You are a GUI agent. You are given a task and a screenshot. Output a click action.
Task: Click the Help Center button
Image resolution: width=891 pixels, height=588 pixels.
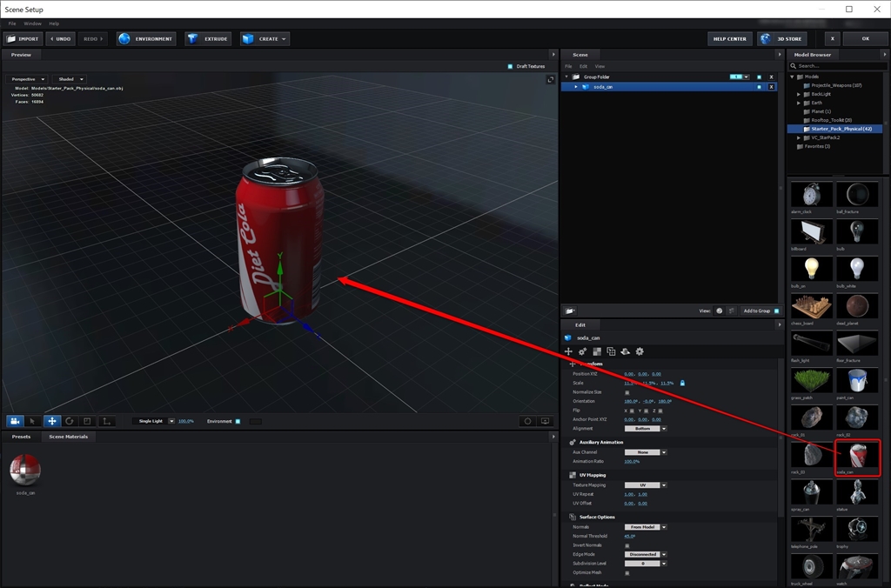(x=730, y=39)
